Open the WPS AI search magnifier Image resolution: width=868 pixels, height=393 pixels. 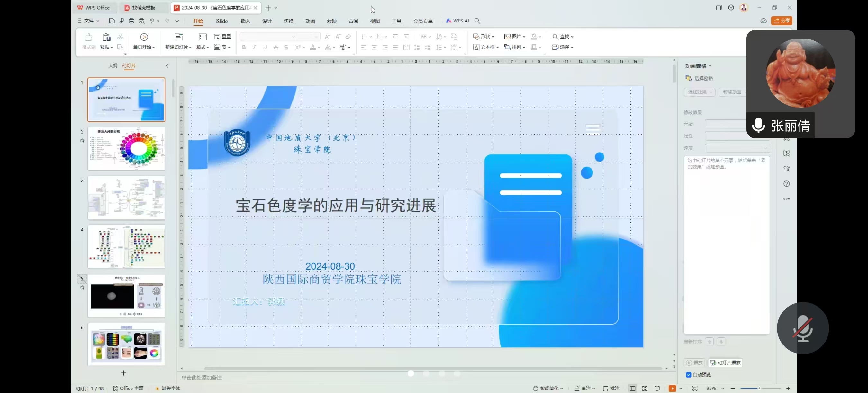tap(477, 21)
